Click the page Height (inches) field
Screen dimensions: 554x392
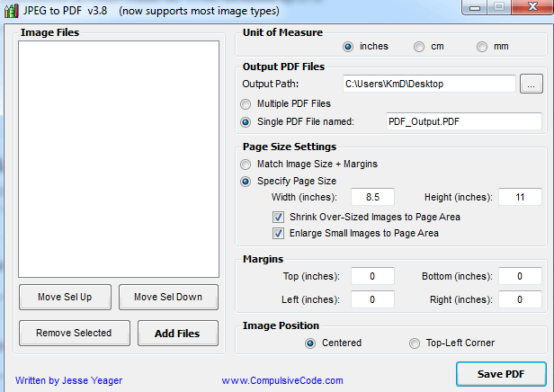tap(520, 197)
